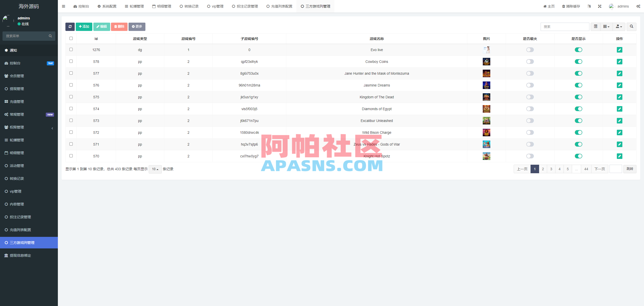The width and height of the screenshot is (644, 306).
Task: Check the select-all checkbox in table header
Action: 71,38
